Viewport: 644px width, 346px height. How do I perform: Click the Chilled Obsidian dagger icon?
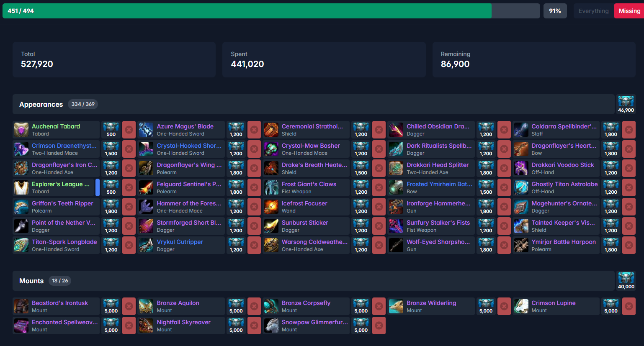pyautogui.click(x=396, y=130)
